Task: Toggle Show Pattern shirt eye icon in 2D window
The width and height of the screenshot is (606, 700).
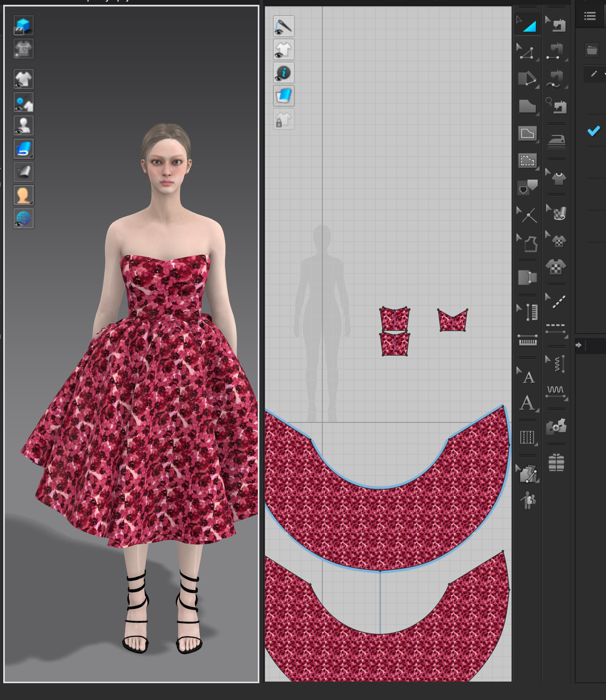Action: pyautogui.click(x=284, y=49)
